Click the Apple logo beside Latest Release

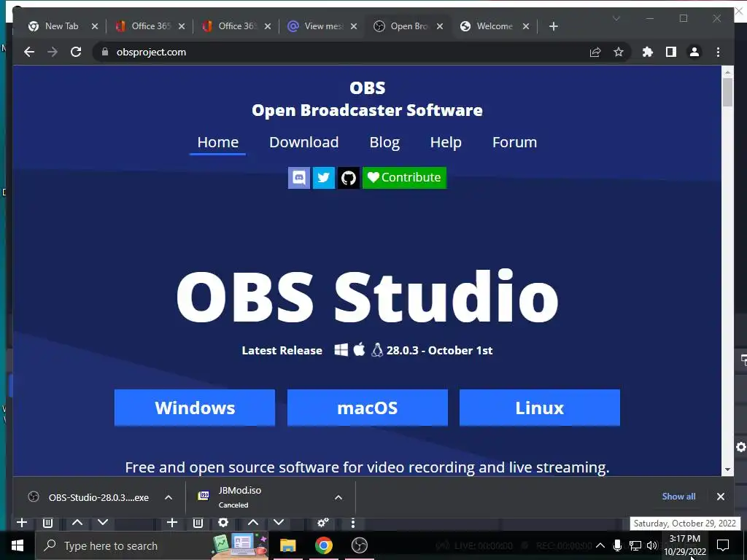coord(359,349)
